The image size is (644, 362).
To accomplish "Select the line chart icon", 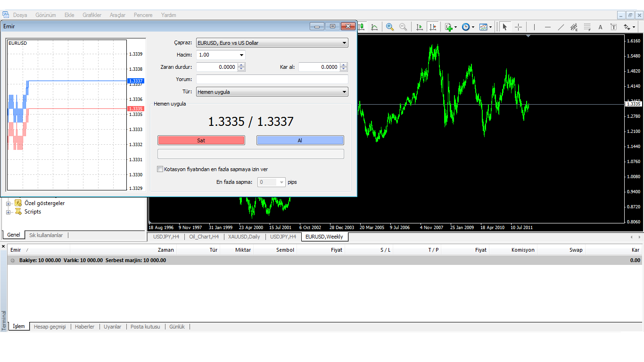I will [374, 27].
